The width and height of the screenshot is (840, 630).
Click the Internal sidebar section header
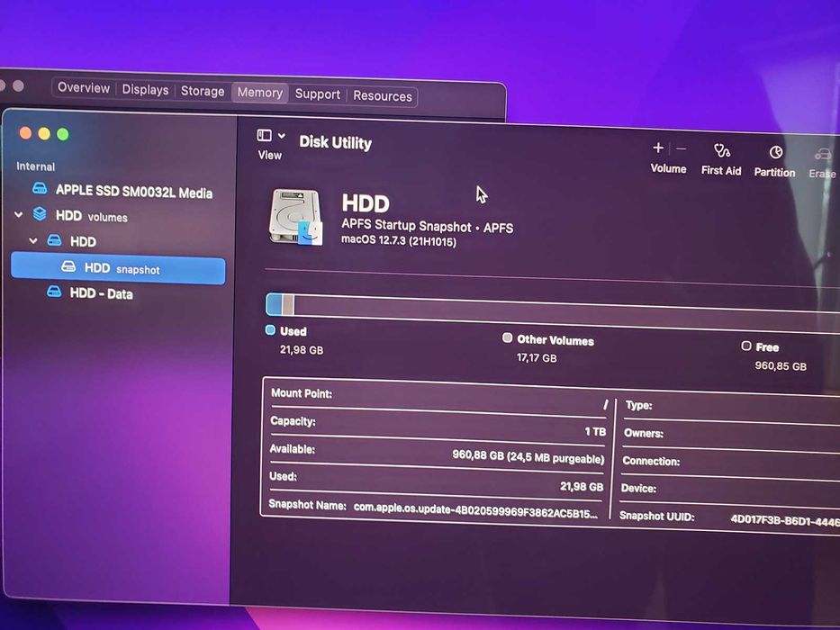[35, 166]
